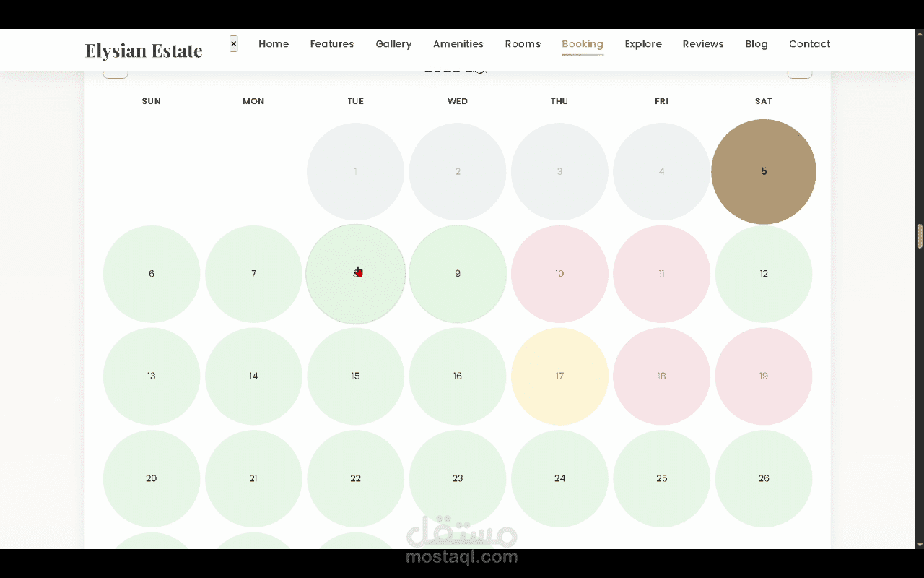Click booked date 11

pyautogui.click(x=662, y=274)
